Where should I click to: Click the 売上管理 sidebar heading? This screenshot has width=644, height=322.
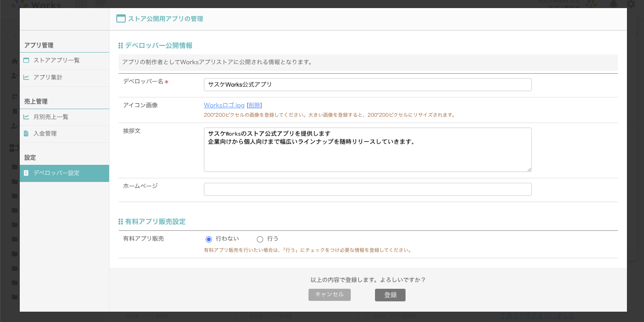[36, 101]
